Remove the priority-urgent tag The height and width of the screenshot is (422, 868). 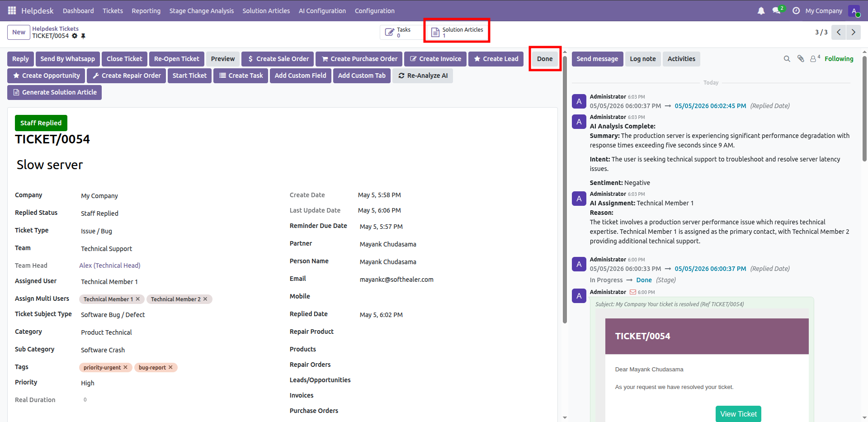pyautogui.click(x=125, y=367)
